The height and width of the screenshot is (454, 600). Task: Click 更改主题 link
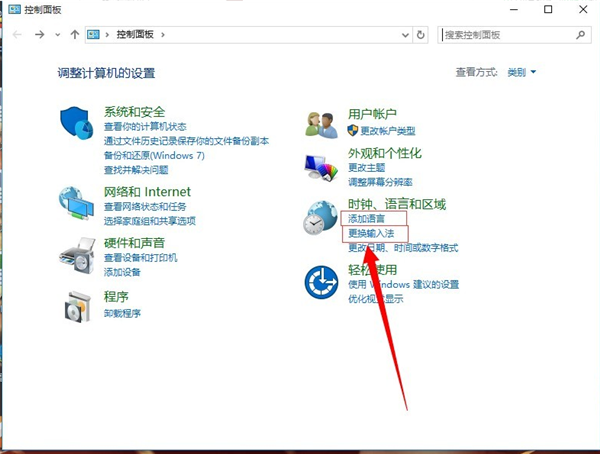366,168
